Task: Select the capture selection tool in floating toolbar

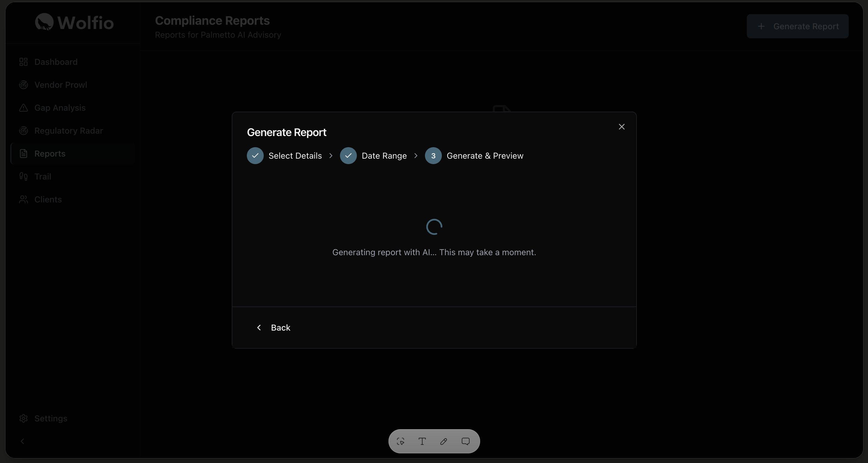Action: click(400, 441)
